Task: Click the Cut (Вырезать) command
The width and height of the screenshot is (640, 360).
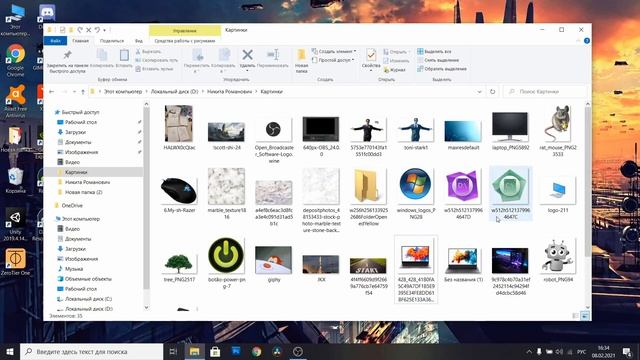Action: pos(148,51)
